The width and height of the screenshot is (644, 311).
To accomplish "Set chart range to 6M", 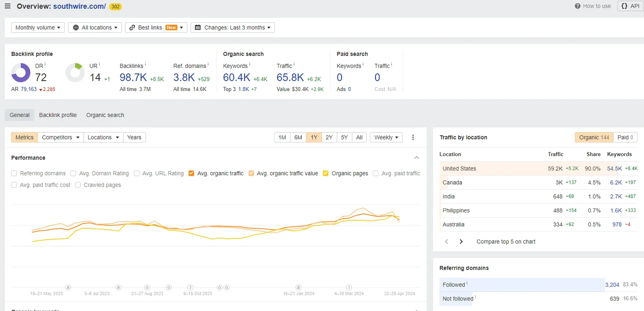I will point(298,138).
